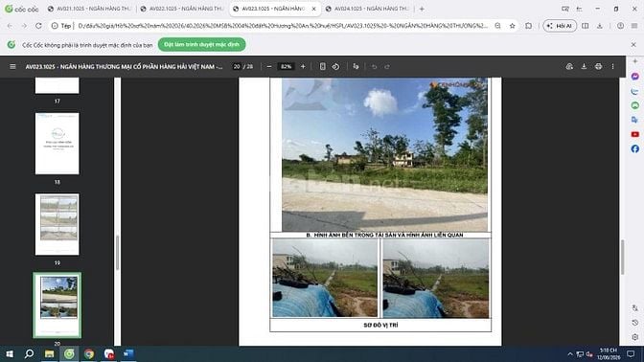Add a sidebar app with plus

(635, 61)
